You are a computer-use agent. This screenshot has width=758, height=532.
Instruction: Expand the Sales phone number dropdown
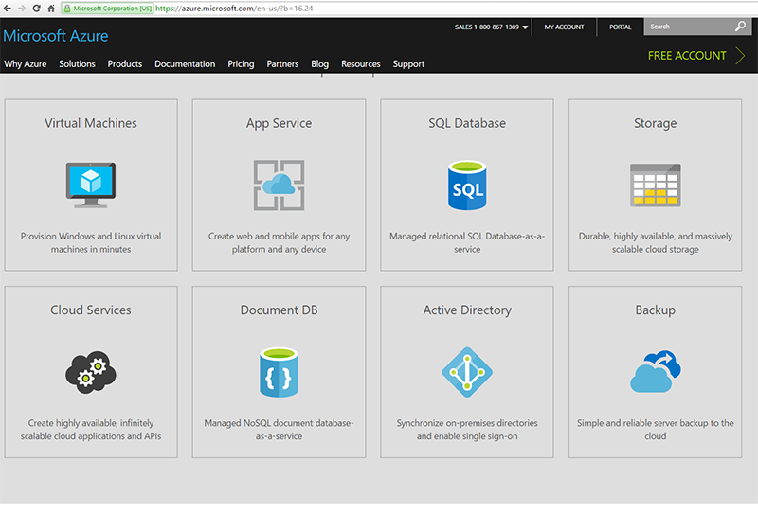[x=525, y=27]
